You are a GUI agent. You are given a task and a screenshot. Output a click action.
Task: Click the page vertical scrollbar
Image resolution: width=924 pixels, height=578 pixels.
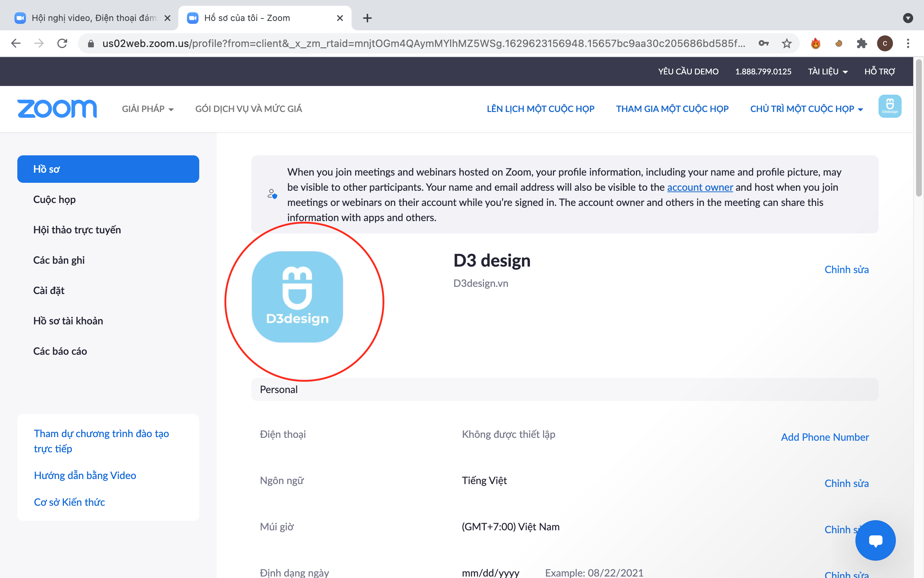coord(919,129)
